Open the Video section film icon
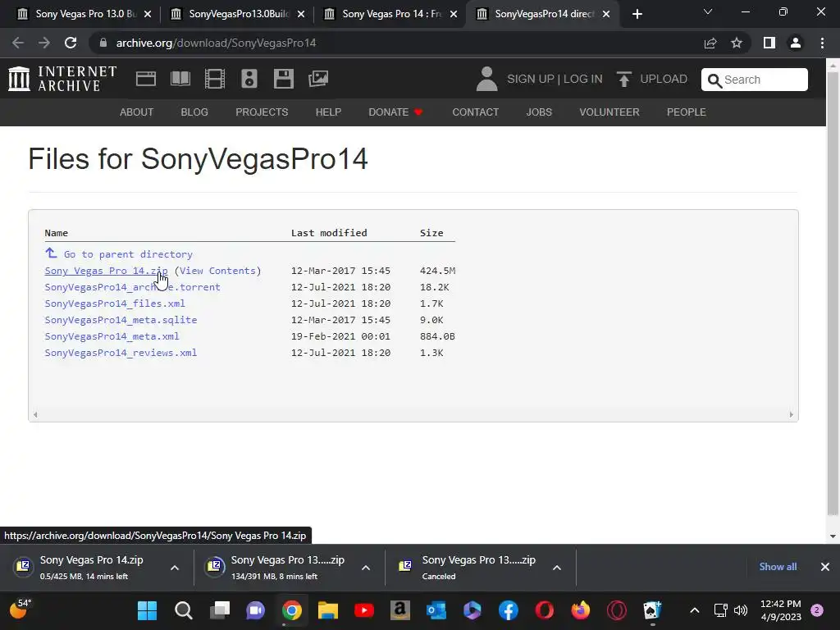840x630 pixels. (x=215, y=79)
